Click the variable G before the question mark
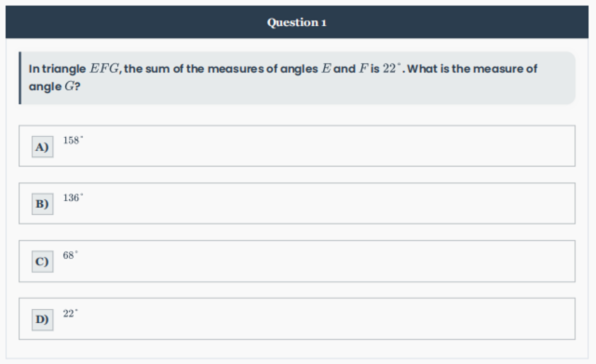The width and height of the screenshot is (596, 364). coord(69,87)
